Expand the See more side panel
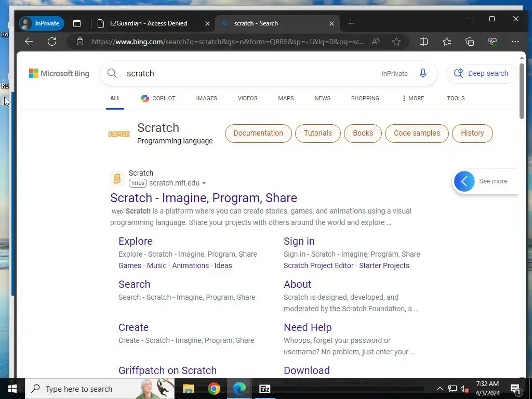This screenshot has width=532, height=399. click(x=485, y=181)
